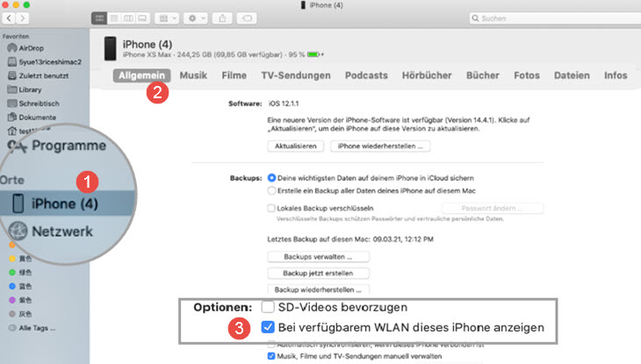Click the Passwort ändern button
The width and height of the screenshot is (641, 364).
[493, 209]
